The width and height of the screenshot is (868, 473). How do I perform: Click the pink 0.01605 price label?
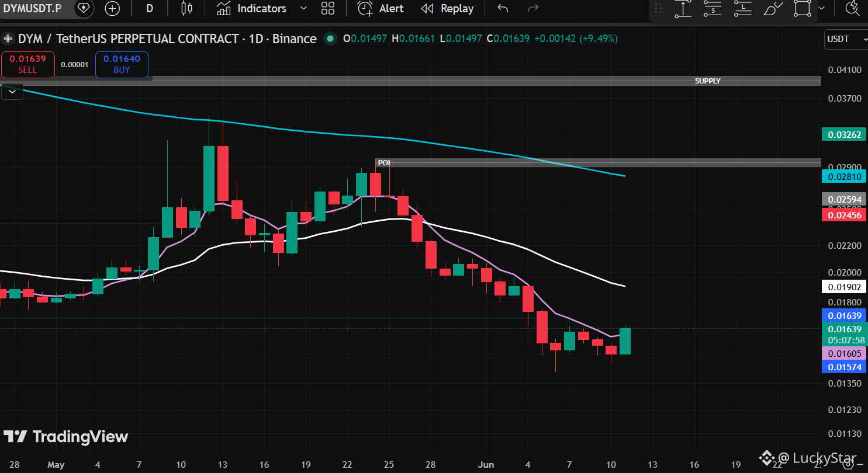[844, 353]
